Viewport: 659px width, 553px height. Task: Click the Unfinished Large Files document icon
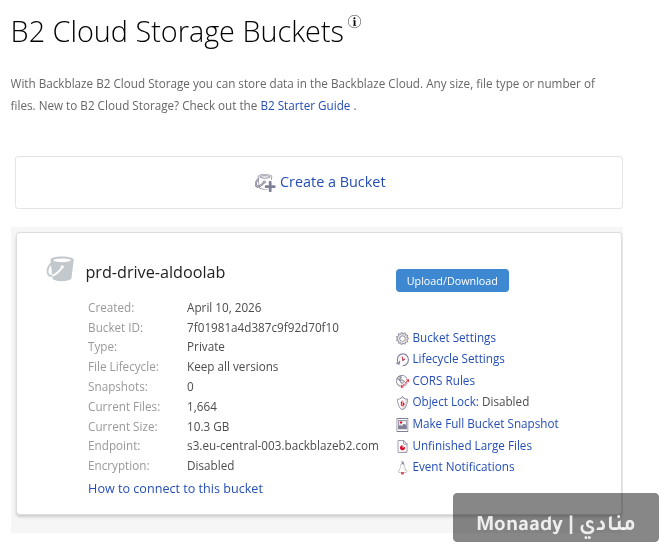point(402,446)
